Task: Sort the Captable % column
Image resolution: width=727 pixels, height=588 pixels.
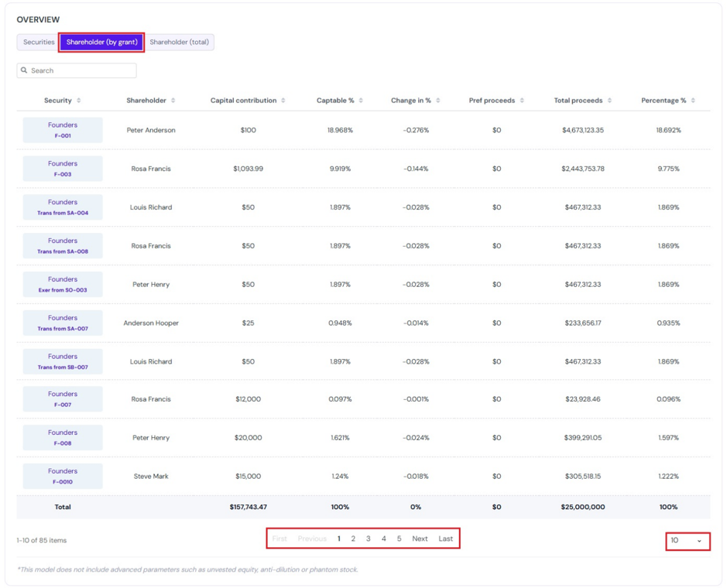Action: click(361, 101)
